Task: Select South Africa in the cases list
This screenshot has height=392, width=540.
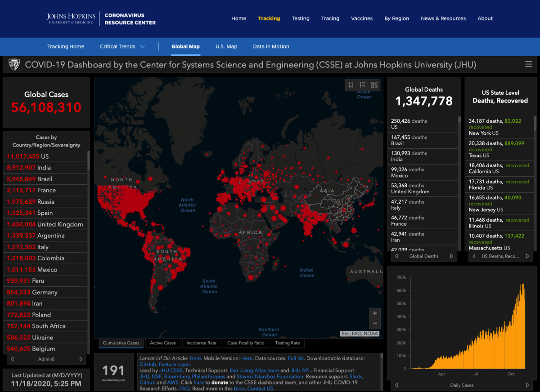Action: tap(46, 326)
